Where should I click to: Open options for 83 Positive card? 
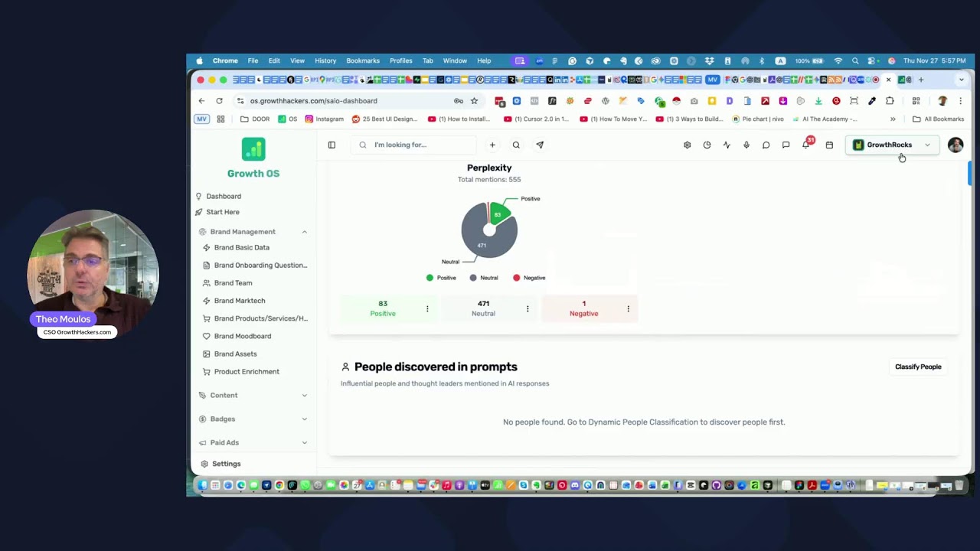coord(427,308)
